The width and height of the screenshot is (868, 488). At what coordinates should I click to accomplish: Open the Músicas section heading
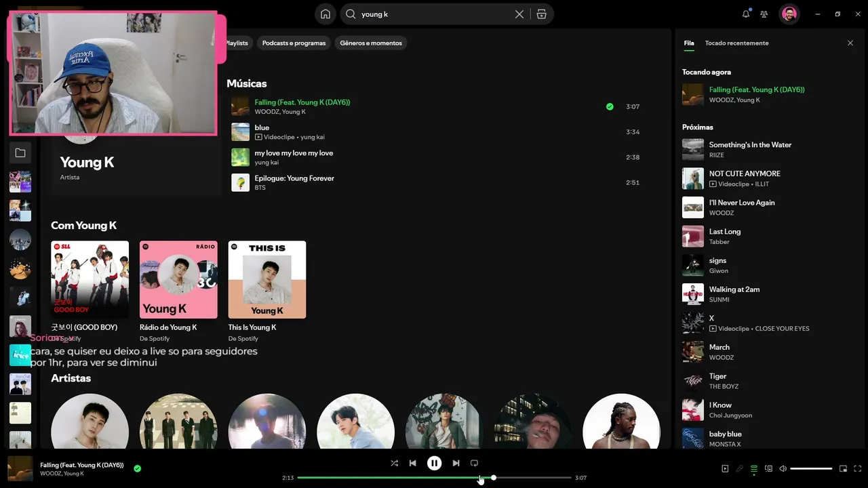247,84
